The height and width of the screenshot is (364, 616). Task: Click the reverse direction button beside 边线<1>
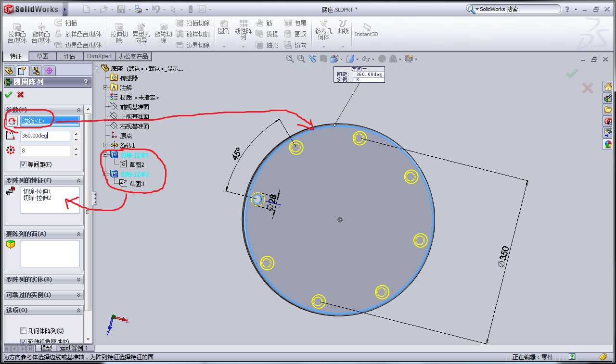(12, 121)
